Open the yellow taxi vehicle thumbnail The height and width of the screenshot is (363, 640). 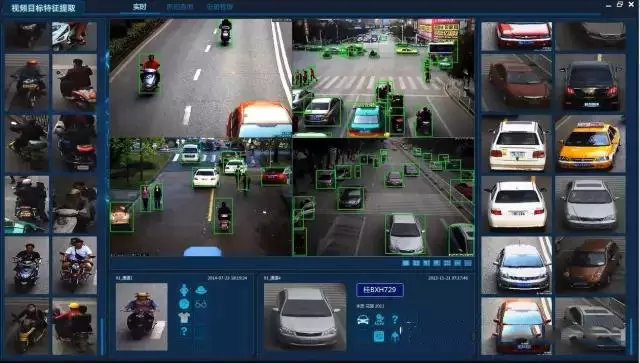[x=590, y=144]
